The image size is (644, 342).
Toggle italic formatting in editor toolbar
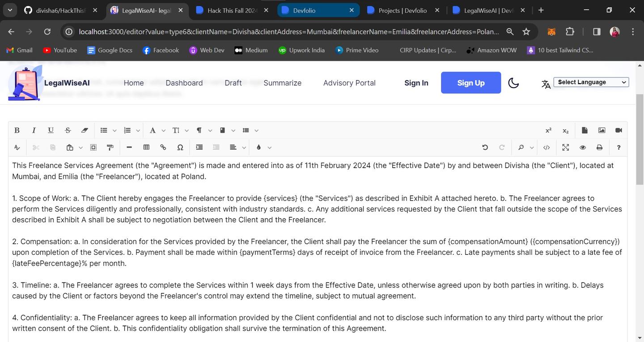point(34,130)
